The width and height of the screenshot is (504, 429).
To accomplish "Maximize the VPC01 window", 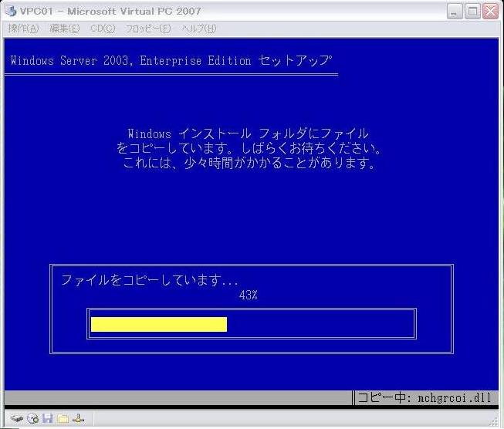I will [x=472, y=12].
